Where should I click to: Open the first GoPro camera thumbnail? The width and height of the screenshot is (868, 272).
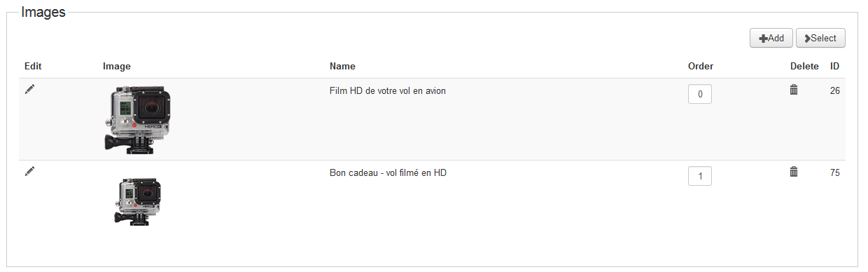point(137,120)
